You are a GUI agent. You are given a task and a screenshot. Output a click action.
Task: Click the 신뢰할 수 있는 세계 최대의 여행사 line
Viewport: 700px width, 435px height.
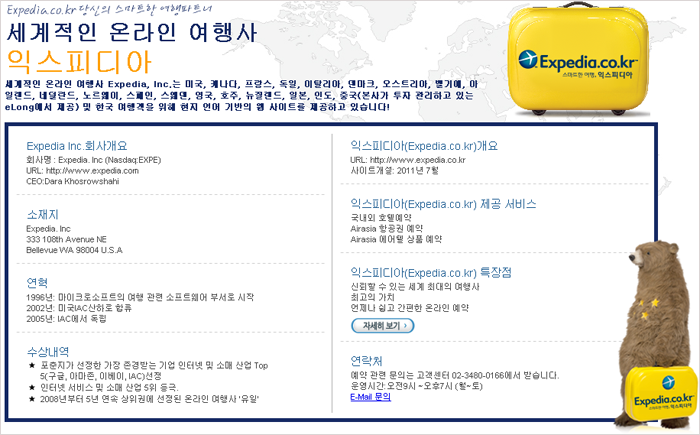pos(415,286)
